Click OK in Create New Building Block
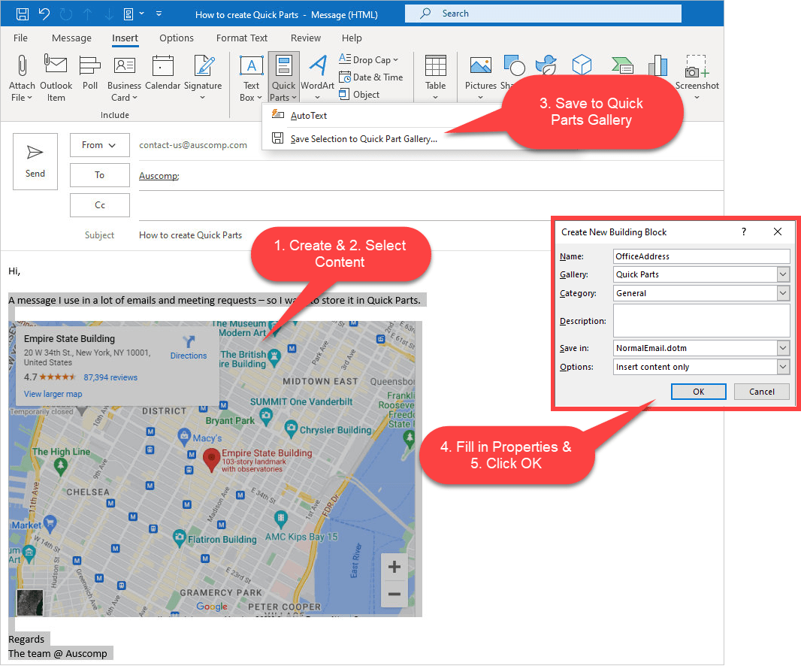 [x=699, y=392]
